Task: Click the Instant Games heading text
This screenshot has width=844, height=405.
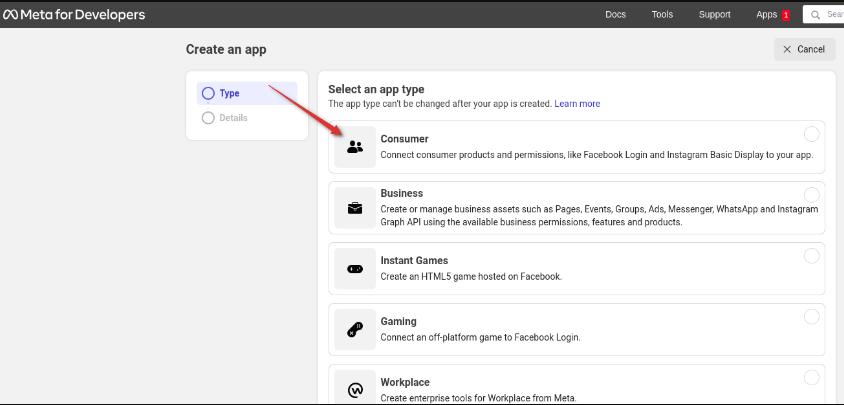Action: [414, 260]
